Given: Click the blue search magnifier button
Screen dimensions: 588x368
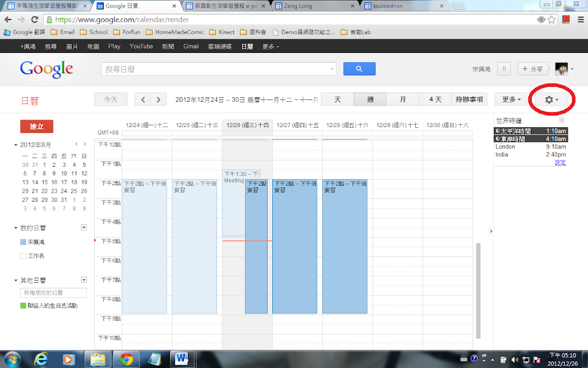Looking at the screenshot, I should [x=359, y=69].
